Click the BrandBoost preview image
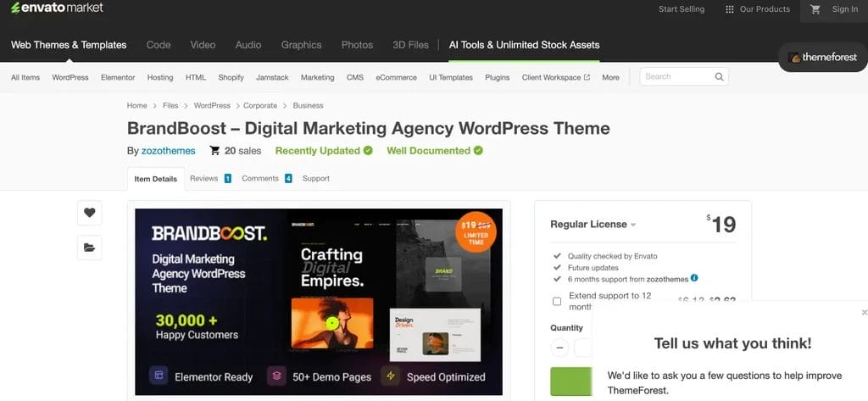This screenshot has width=868, height=401. coord(319,302)
